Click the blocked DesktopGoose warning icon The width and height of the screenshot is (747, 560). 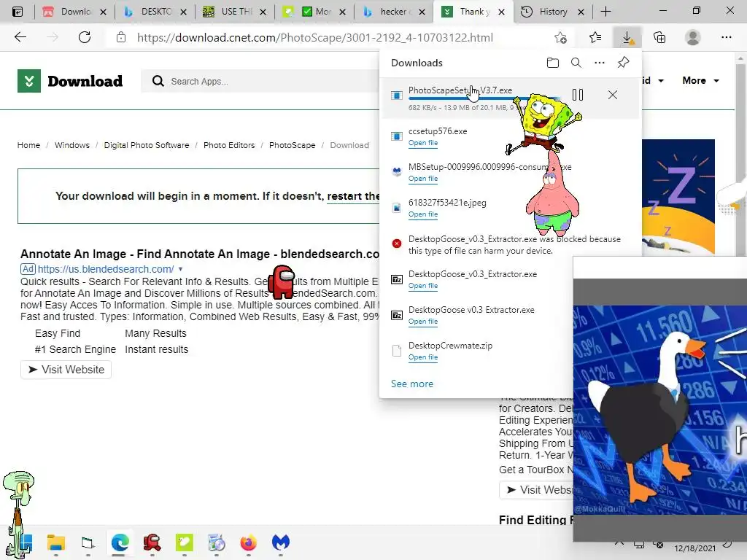click(x=396, y=244)
